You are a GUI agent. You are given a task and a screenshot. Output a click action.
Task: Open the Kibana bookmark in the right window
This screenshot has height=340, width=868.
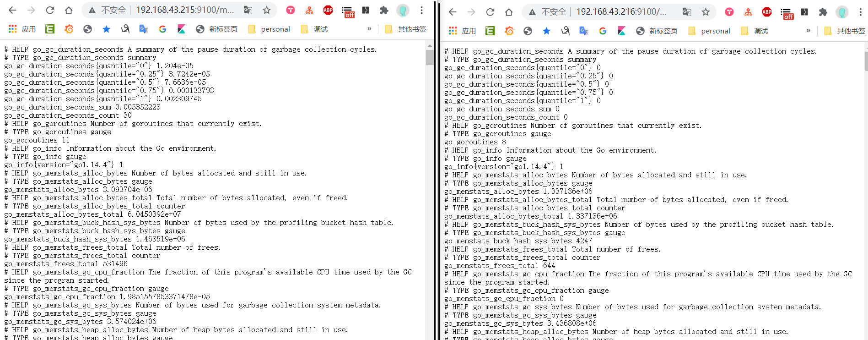click(621, 31)
